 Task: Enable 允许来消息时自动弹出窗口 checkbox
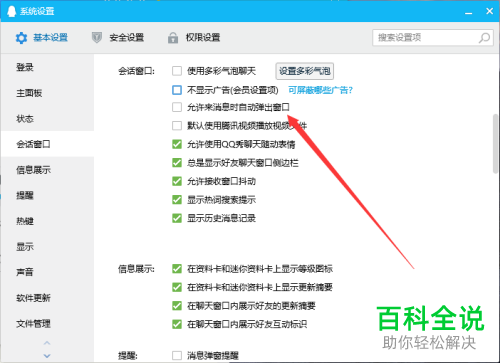(x=177, y=107)
